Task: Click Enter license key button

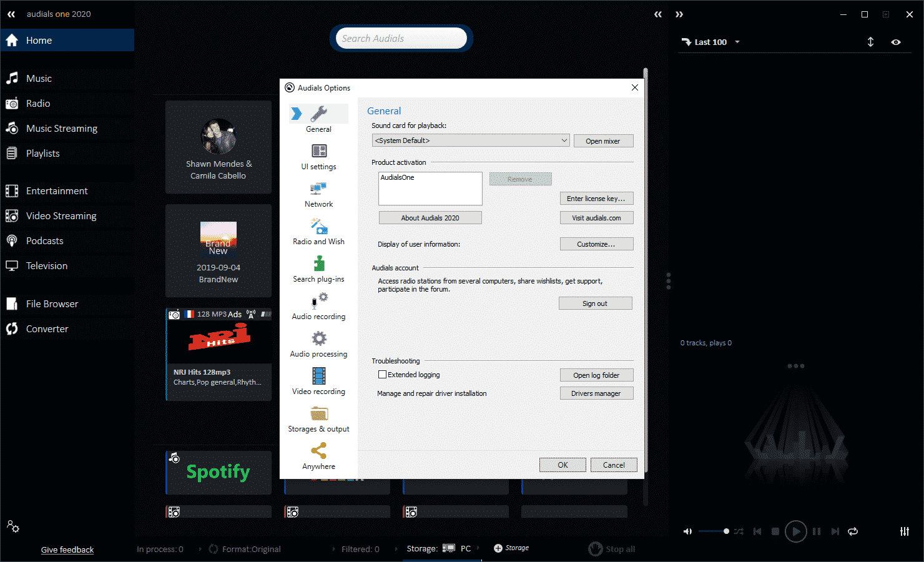Action: click(x=596, y=199)
